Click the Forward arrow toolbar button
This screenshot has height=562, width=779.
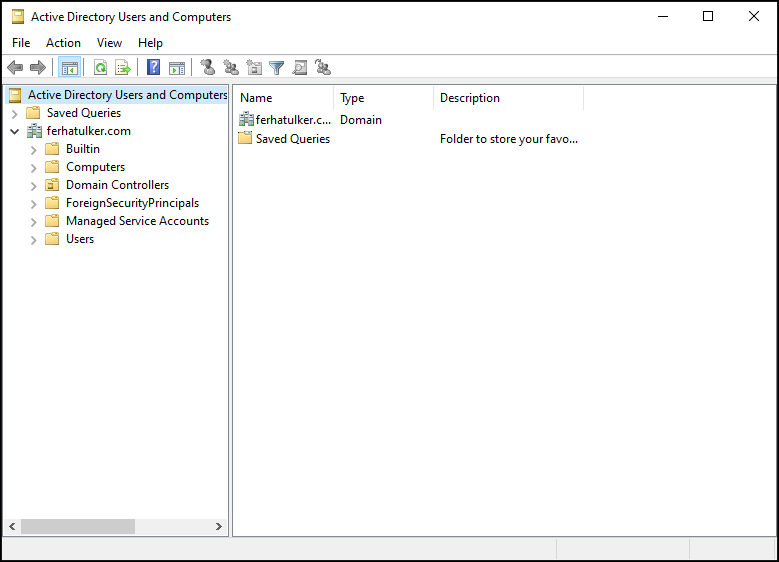click(x=38, y=68)
